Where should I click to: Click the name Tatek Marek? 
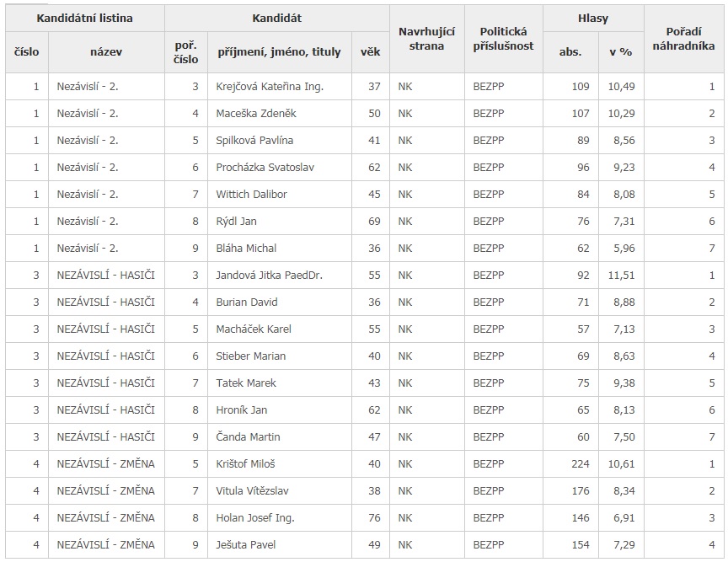(246, 383)
